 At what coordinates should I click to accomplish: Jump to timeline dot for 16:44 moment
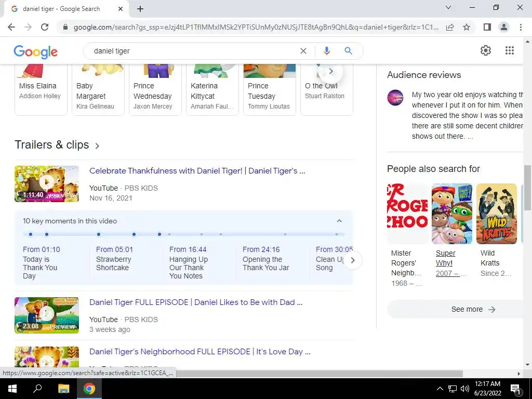(98, 234)
